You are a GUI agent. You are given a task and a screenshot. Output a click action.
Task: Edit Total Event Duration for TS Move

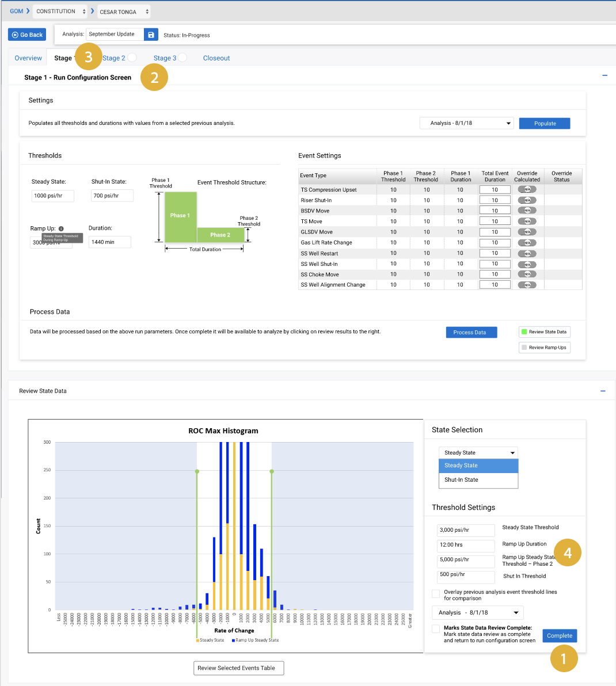click(x=495, y=221)
